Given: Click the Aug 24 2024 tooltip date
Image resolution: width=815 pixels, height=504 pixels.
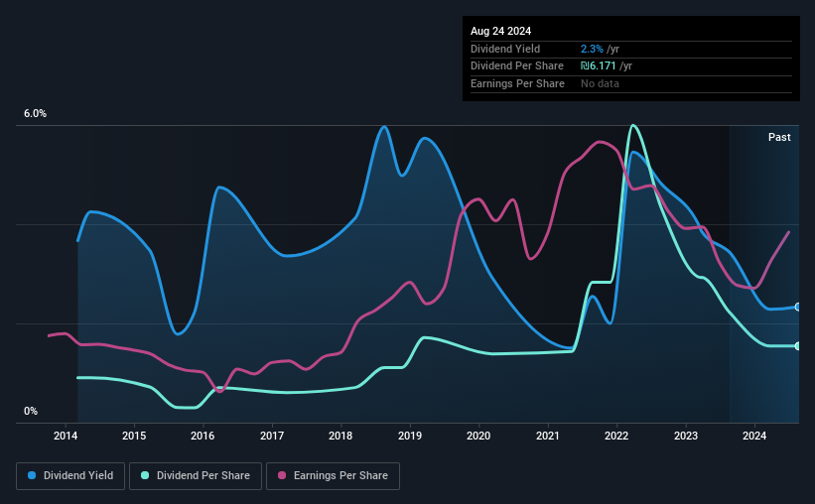Looking at the screenshot, I should (500, 31).
